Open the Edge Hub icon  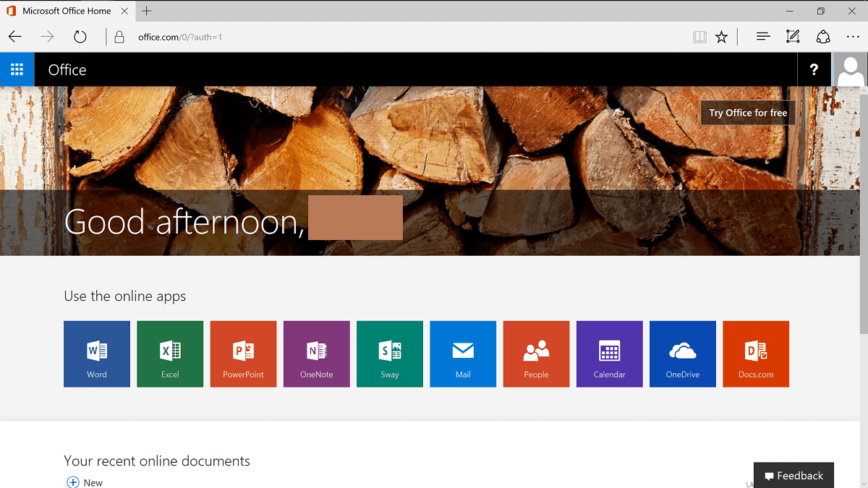[763, 37]
